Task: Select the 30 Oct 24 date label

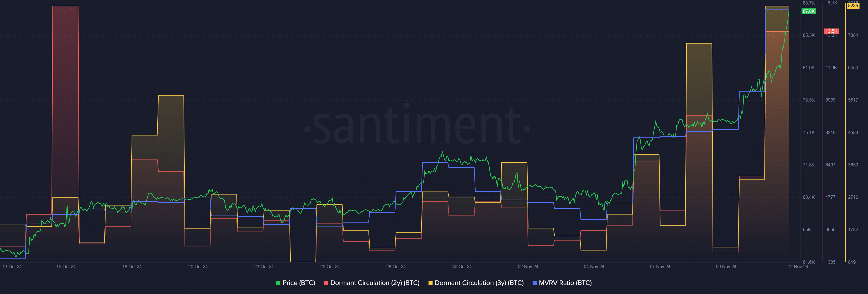Action: click(x=462, y=267)
